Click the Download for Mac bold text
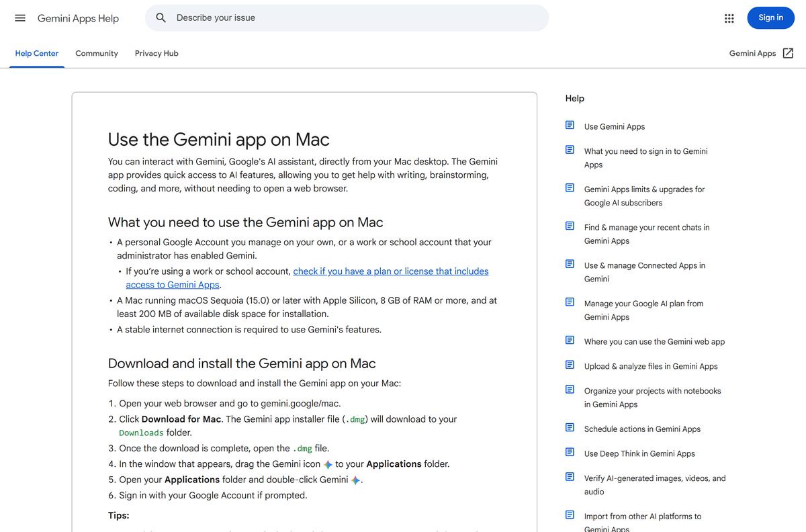 click(181, 419)
